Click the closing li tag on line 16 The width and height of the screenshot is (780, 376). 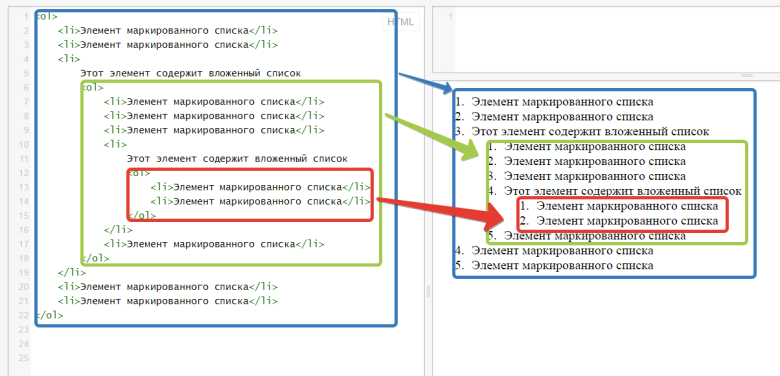click(118, 230)
